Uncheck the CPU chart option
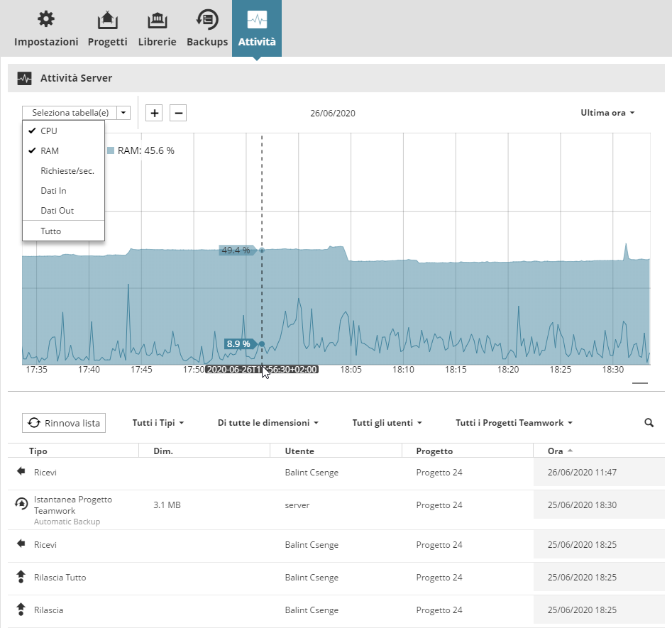The width and height of the screenshot is (672, 628). point(49,131)
